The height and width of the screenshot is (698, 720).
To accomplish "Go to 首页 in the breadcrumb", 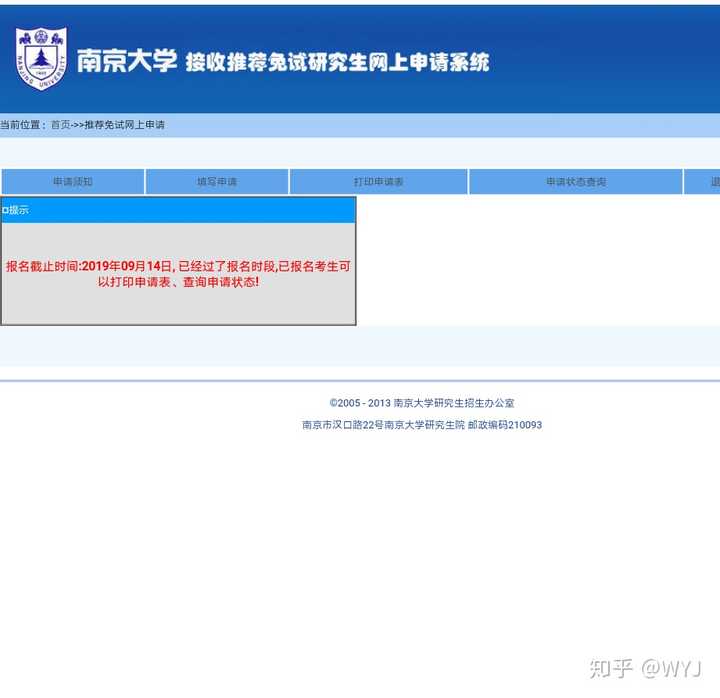I will [61, 124].
